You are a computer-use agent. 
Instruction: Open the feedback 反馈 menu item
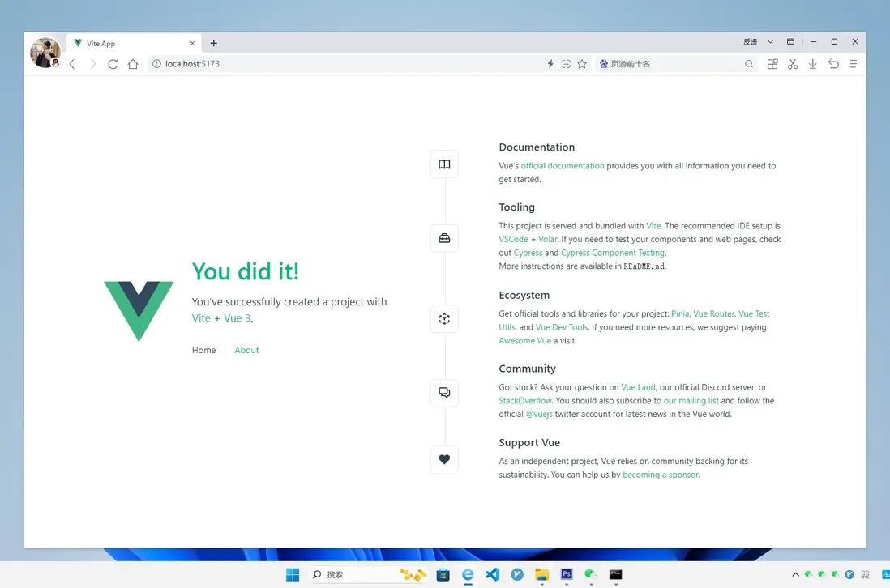click(x=751, y=41)
